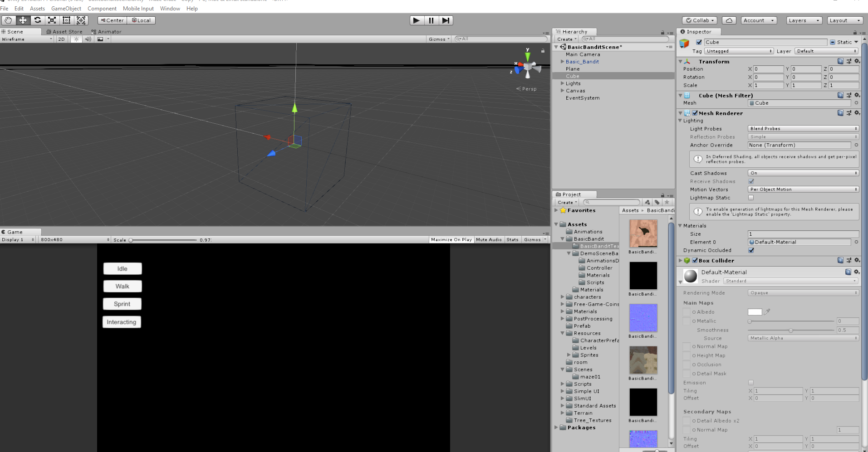The image size is (868, 452).
Task: Open the Assets menu
Action: [37, 8]
